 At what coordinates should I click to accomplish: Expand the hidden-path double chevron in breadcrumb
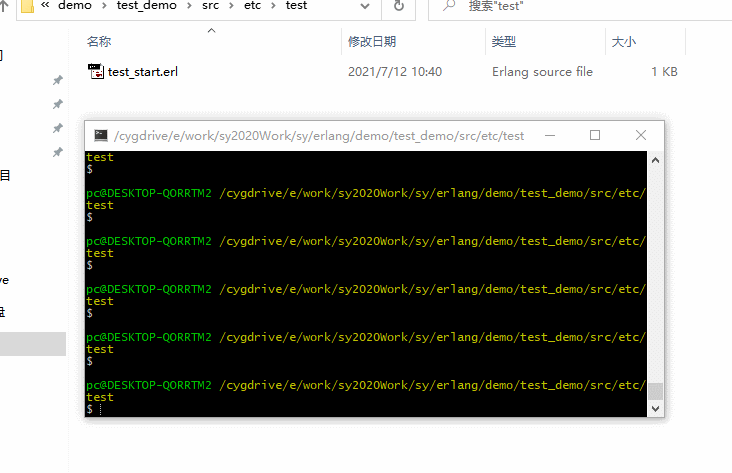coord(45,5)
